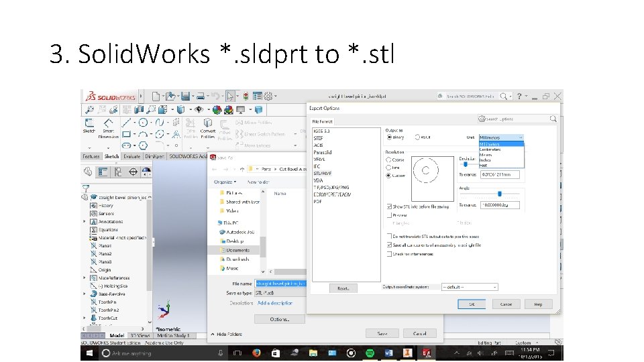Viewport: 644px width, 362px height.
Task: Click the Add a description link
Action: click(275, 303)
